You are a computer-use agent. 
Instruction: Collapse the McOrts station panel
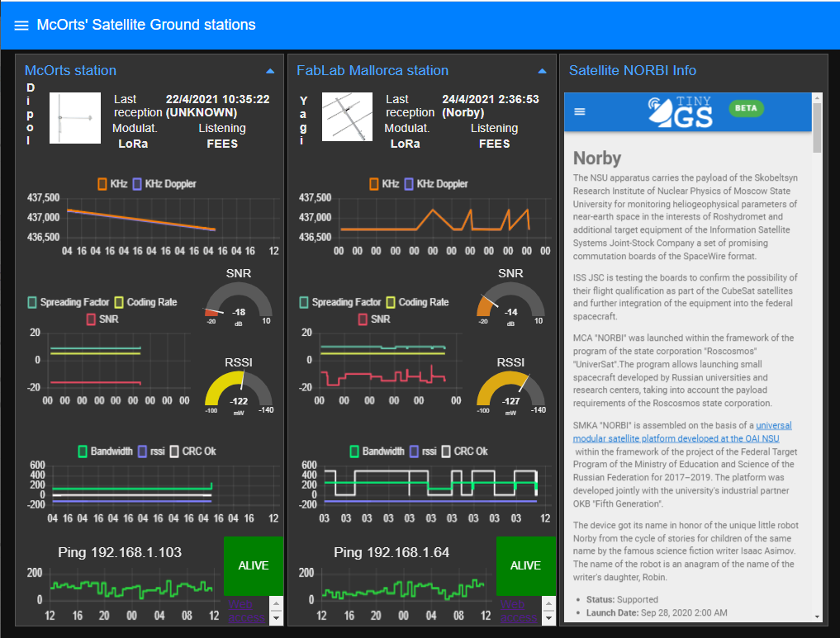(x=270, y=70)
